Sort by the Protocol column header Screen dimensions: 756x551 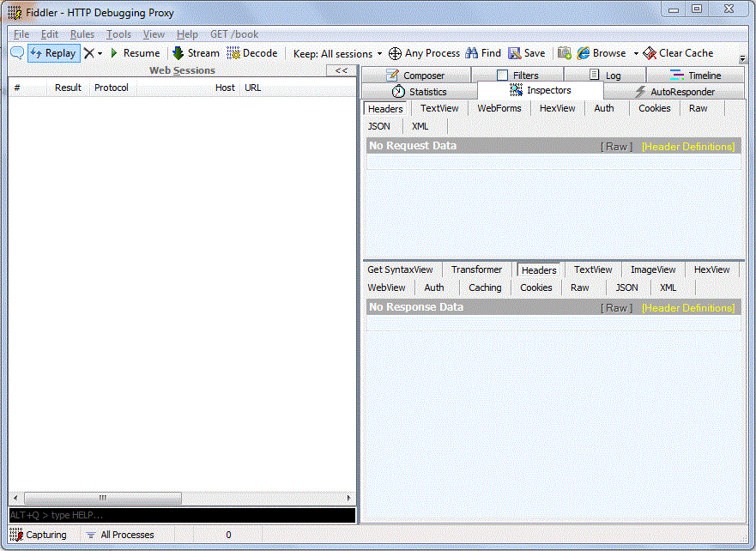[x=112, y=88]
